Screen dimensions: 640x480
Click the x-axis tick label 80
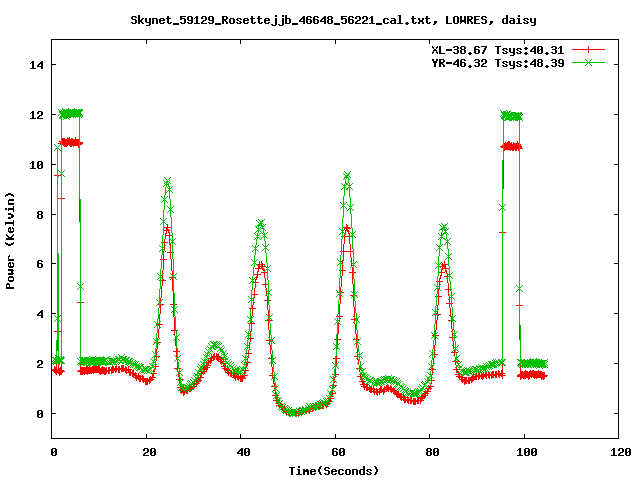pyautogui.click(x=432, y=452)
